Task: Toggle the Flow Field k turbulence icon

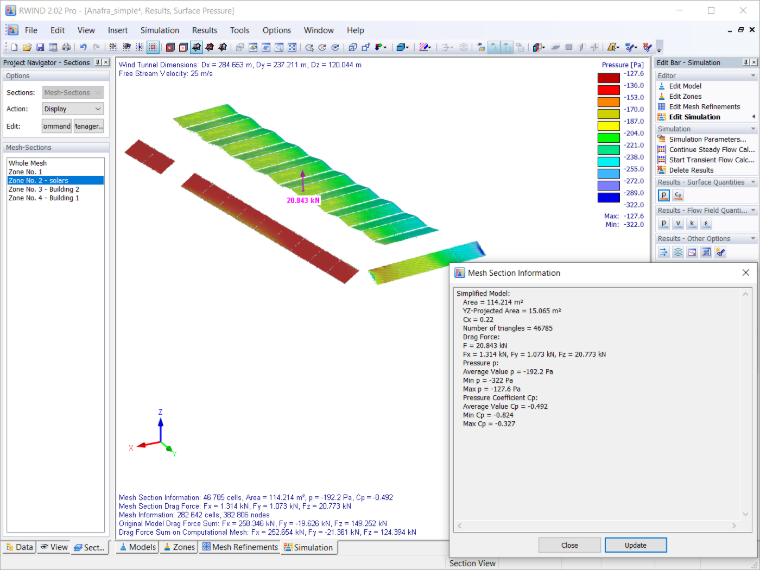Action: 692,223
